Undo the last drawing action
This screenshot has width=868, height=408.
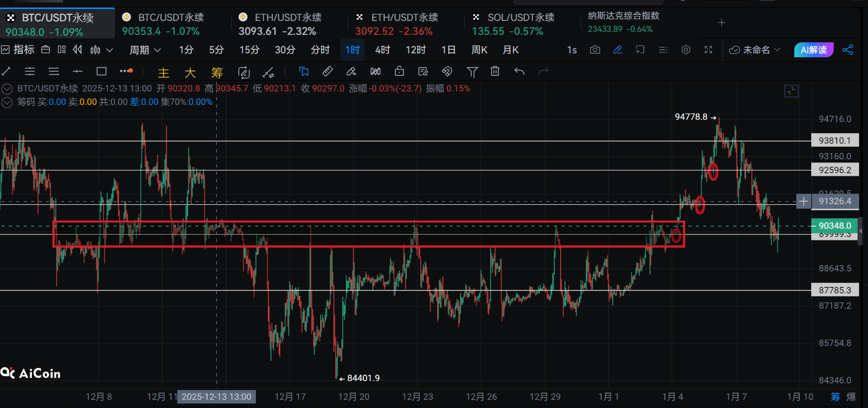click(519, 72)
